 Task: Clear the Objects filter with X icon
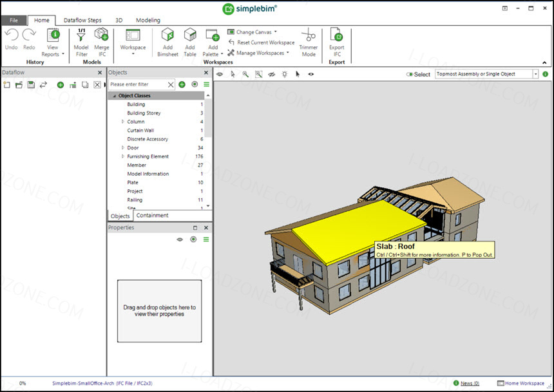tap(171, 84)
